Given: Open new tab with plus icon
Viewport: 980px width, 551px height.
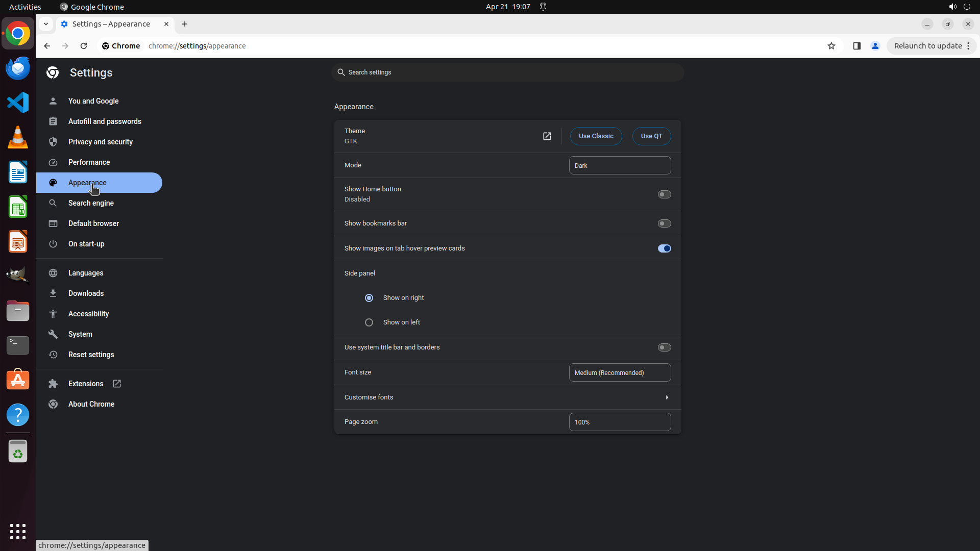Looking at the screenshot, I should [185, 24].
